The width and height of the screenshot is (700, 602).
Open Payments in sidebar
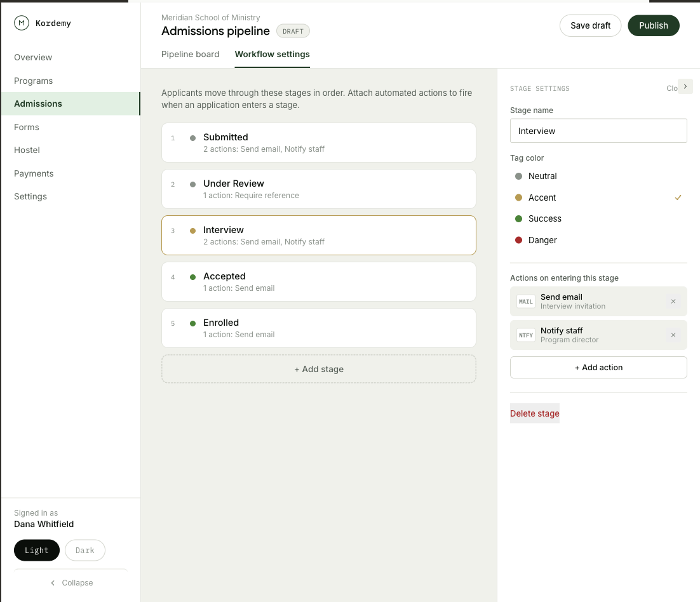[71, 173]
